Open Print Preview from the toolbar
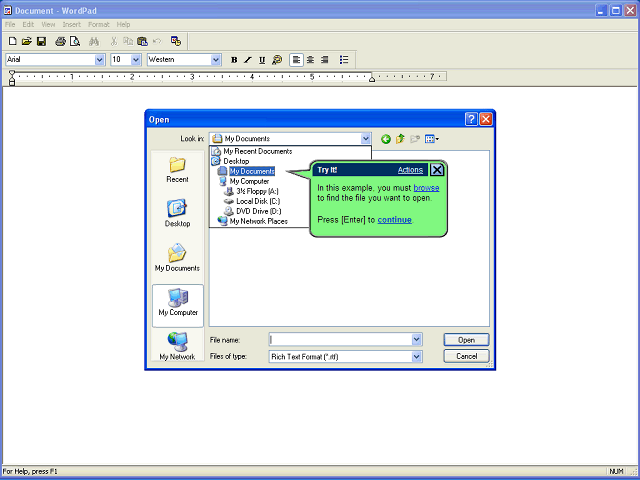 pos(75,41)
